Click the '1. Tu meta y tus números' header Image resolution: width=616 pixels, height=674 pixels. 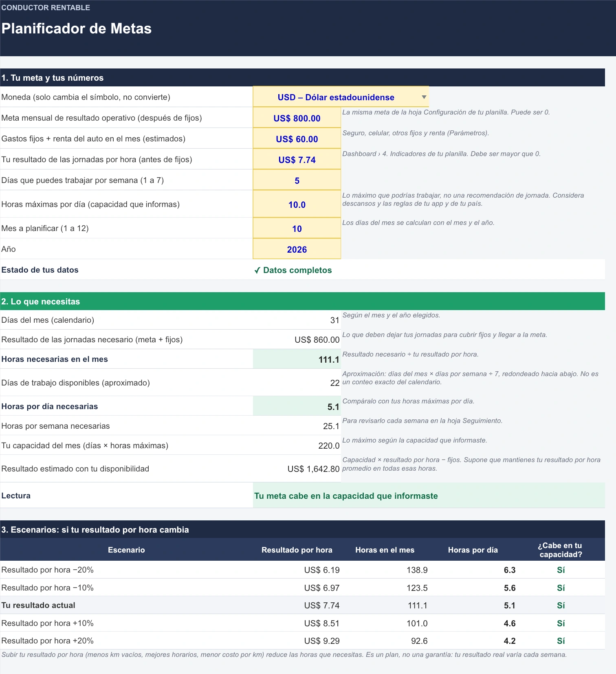click(302, 77)
